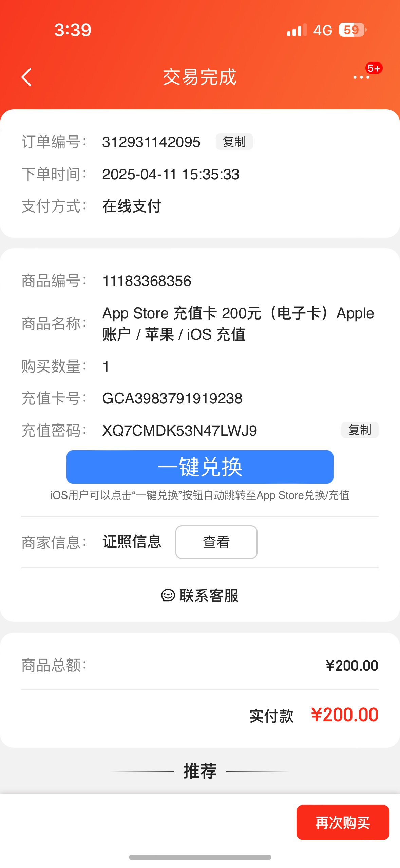Tap 再次购买 to buy again

(343, 822)
